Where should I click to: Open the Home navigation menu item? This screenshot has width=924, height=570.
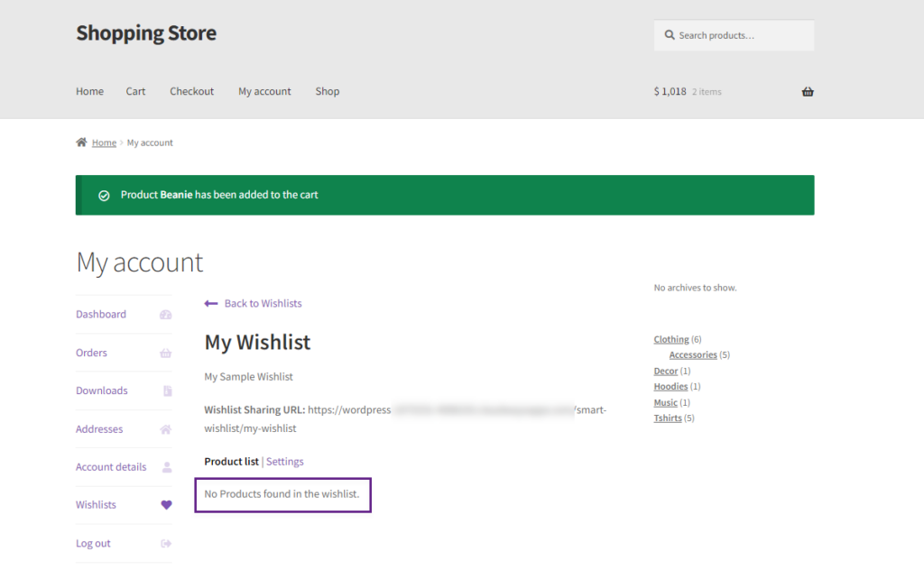(x=89, y=91)
